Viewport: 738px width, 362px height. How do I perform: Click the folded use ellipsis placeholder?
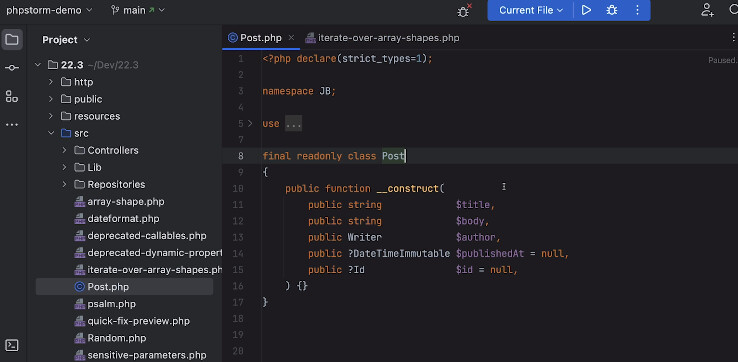[x=294, y=124]
